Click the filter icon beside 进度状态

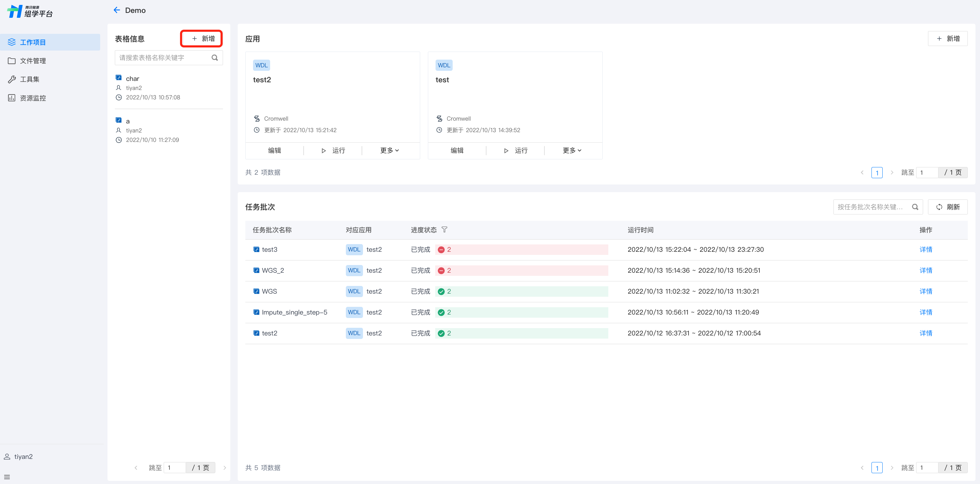tap(444, 230)
